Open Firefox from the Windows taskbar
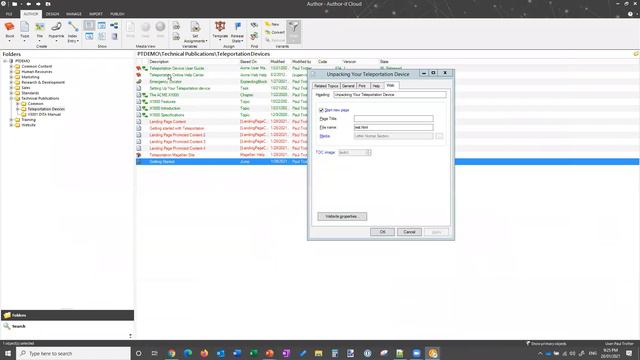The height and width of the screenshot is (360, 640). (x=204, y=353)
